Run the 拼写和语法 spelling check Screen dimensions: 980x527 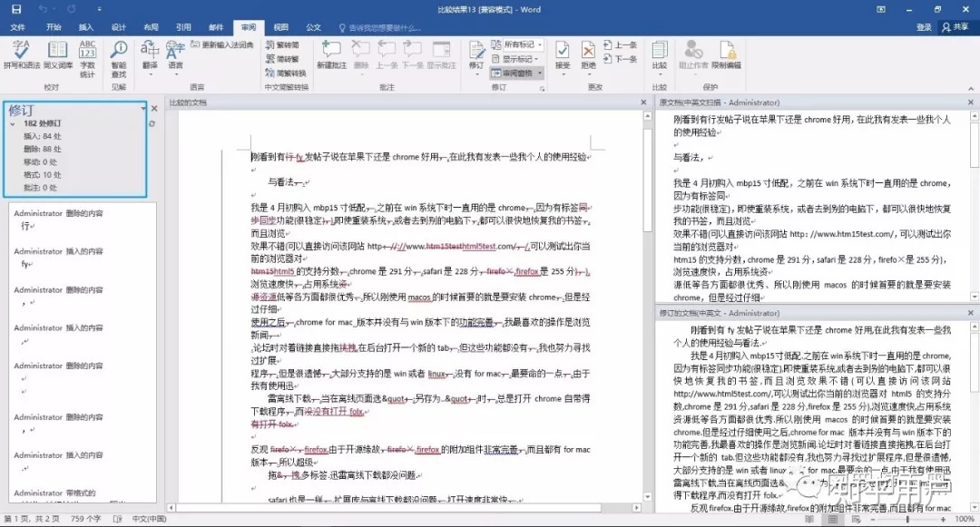[21, 54]
